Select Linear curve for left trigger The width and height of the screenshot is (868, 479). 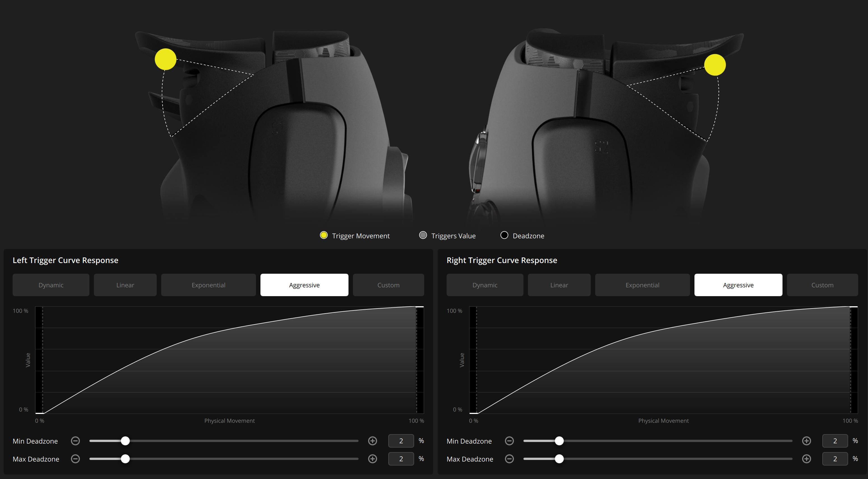[125, 285]
